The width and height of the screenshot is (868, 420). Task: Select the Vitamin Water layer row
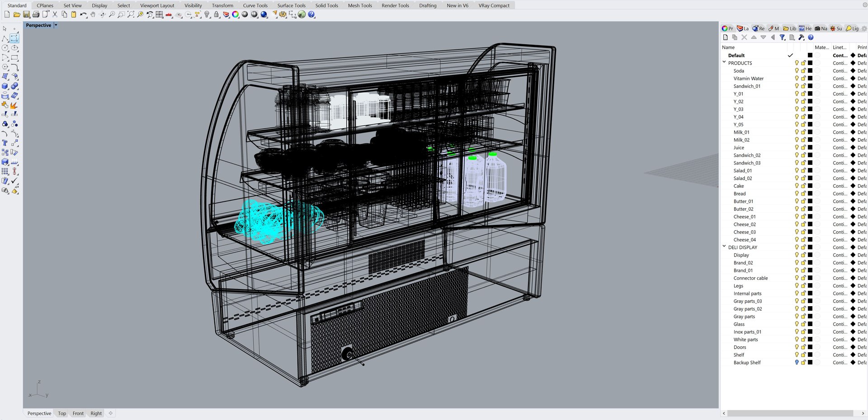click(793, 79)
